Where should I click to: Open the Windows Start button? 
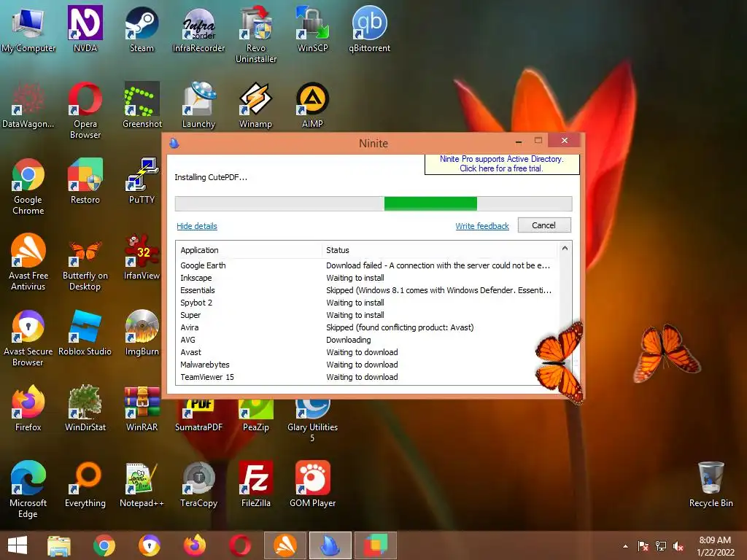(18, 545)
